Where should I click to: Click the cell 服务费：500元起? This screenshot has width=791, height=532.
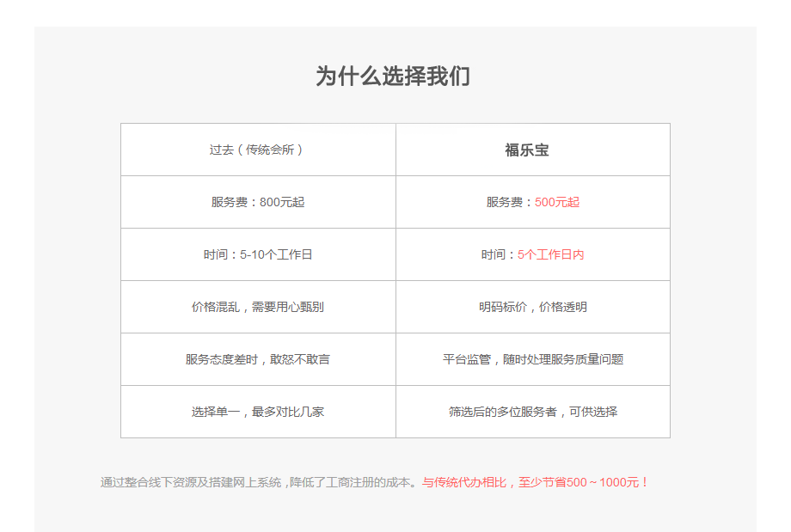[533, 202]
